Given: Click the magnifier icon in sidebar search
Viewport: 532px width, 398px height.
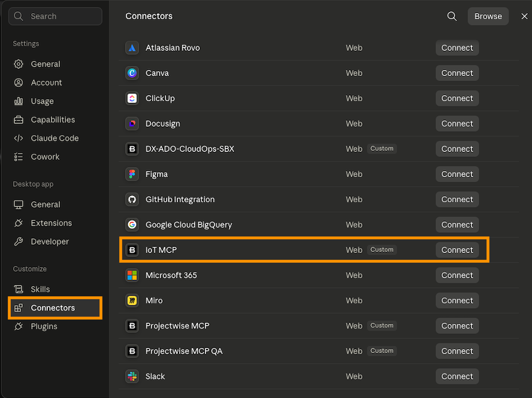Looking at the screenshot, I should point(19,16).
